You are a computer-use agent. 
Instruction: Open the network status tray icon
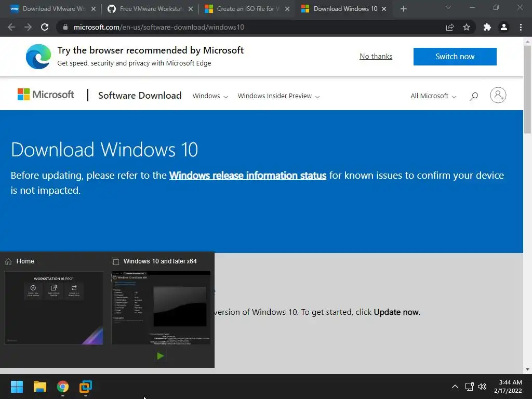tap(470, 387)
